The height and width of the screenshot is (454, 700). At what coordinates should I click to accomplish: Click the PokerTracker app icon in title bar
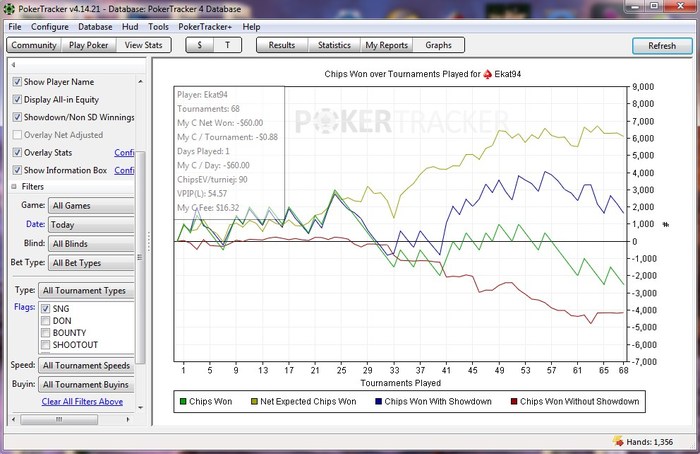click(9, 8)
